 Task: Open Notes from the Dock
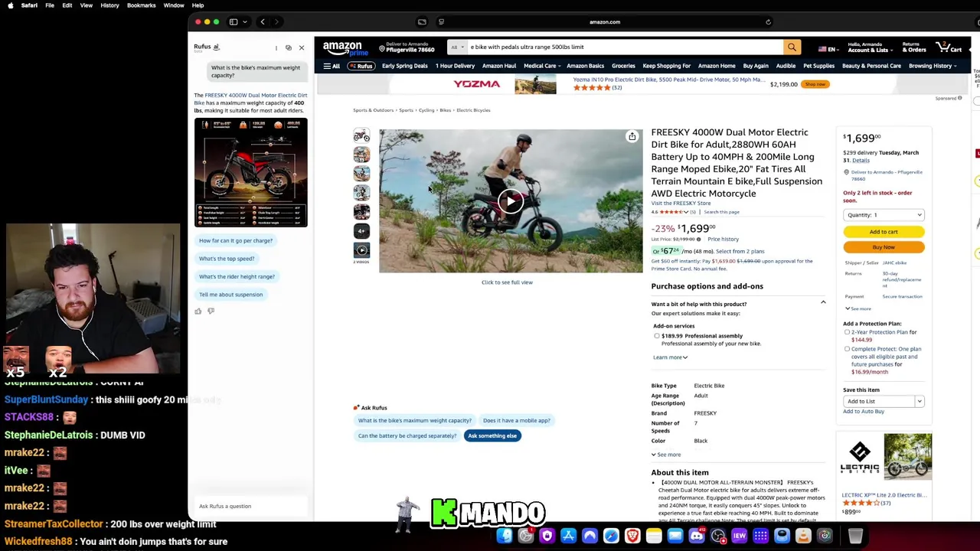pyautogui.click(x=653, y=536)
